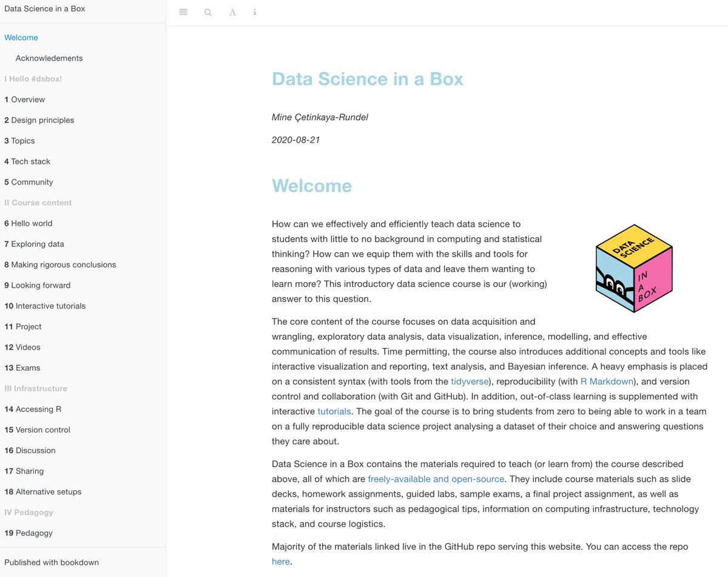The height and width of the screenshot is (577, 728).
Task: Click the 'III Infrastructure' section header
Action: click(x=36, y=388)
